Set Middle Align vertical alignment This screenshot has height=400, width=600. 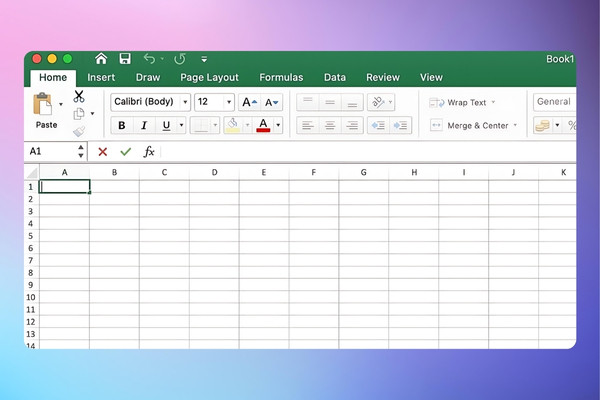point(330,102)
